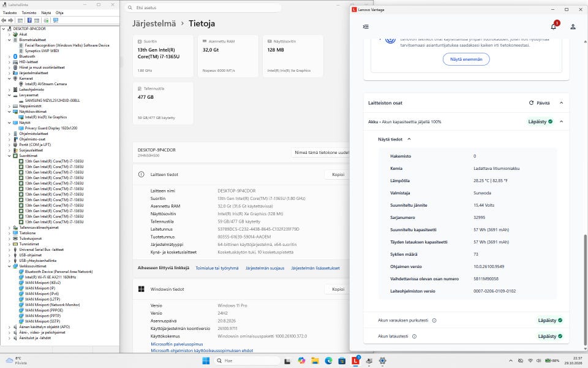Collapse the Akku battery row chevron
The image size is (588, 368).
[x=562, y=121]
